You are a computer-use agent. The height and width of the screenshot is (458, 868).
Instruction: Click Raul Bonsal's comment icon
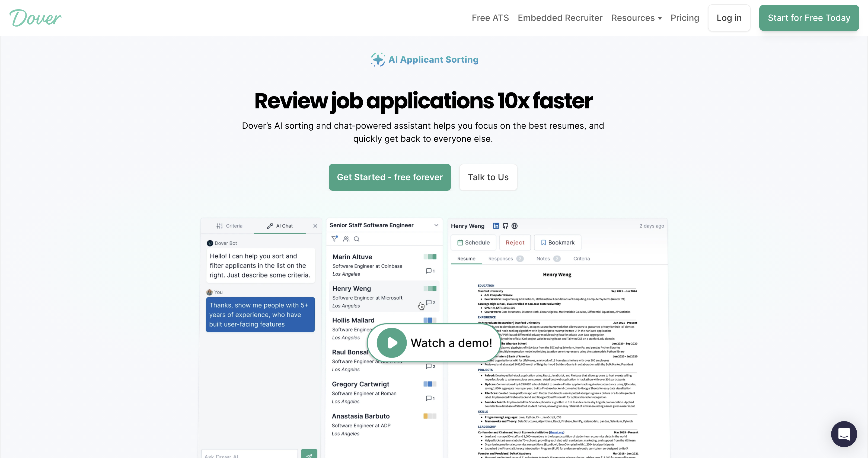tap(429, 366)
